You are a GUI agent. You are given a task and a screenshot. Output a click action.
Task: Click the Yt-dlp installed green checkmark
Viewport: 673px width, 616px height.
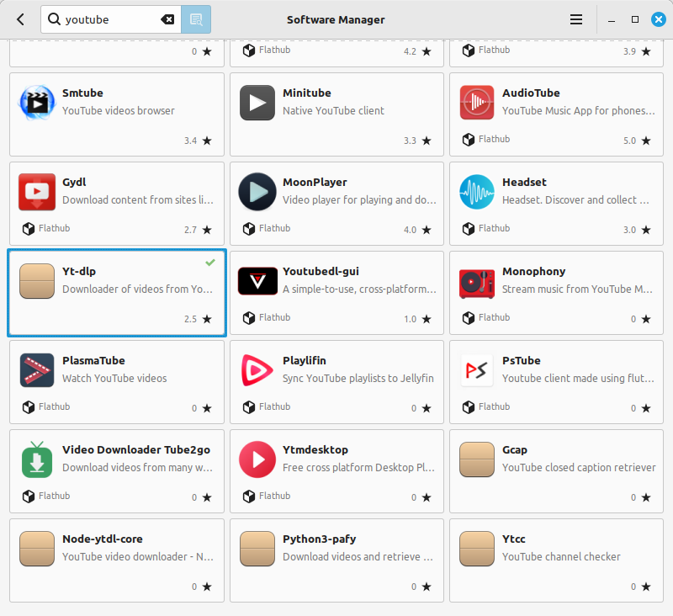click(x=209, y=263)
